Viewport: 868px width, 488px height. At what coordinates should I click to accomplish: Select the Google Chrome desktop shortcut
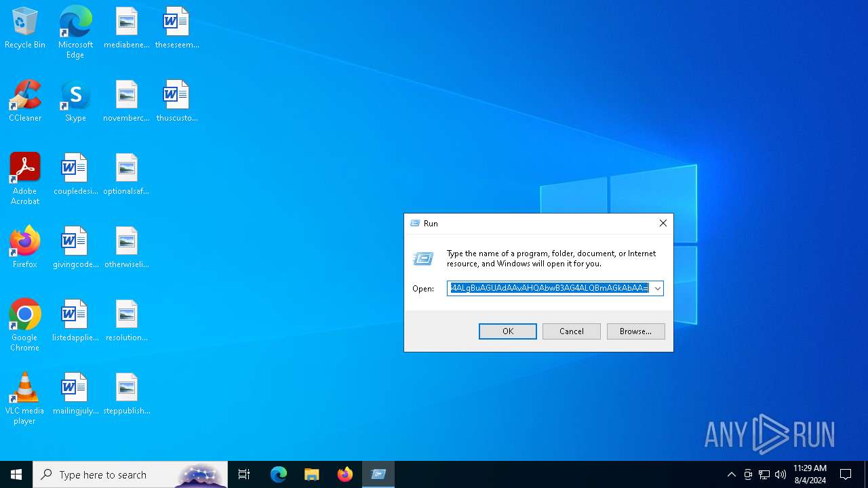click(x=25, y=326)
